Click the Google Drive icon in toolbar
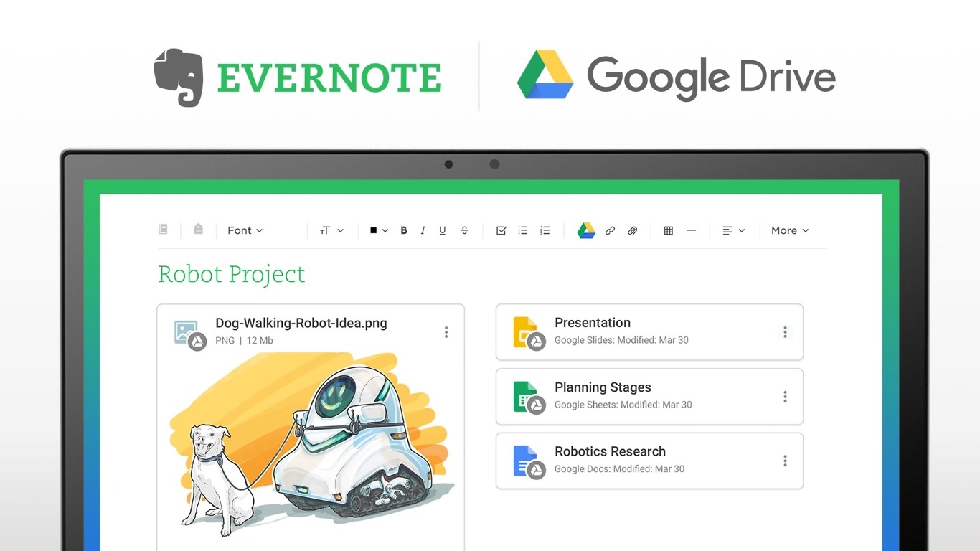980x551 pixels. (x=586, y=230)
